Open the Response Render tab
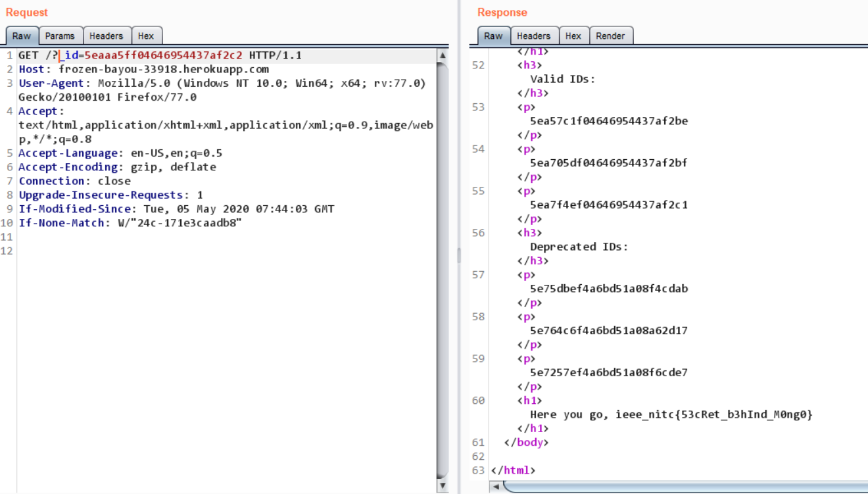Screen dimensions: 868x494 point(610,36)
